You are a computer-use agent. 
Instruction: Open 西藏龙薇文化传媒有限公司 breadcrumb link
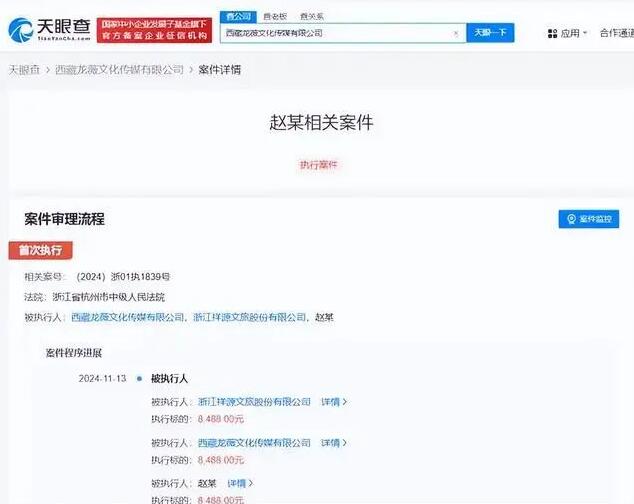coord(119,70)
